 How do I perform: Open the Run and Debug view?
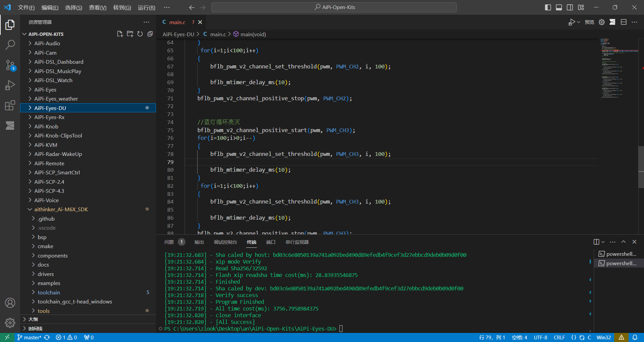[x=10, y=85]
